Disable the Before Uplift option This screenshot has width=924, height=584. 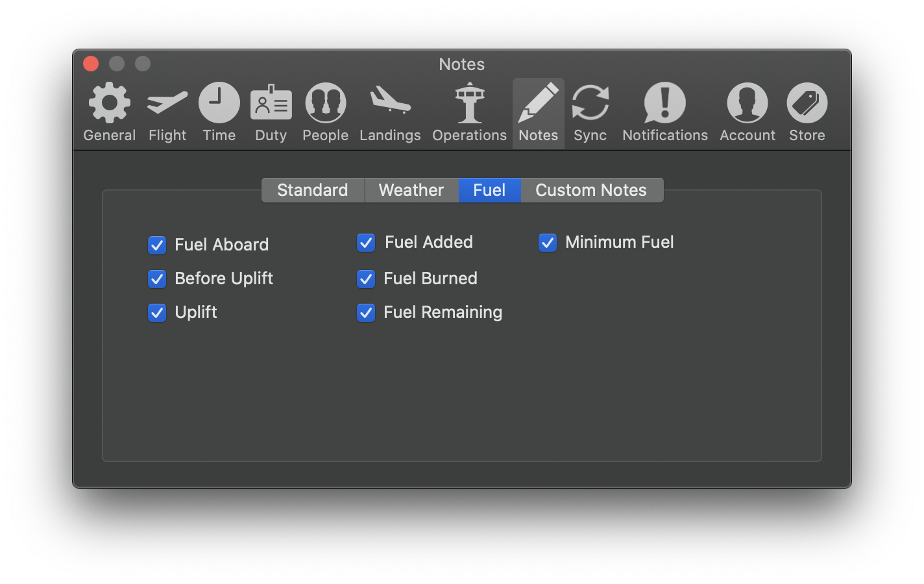coord(157,279)
